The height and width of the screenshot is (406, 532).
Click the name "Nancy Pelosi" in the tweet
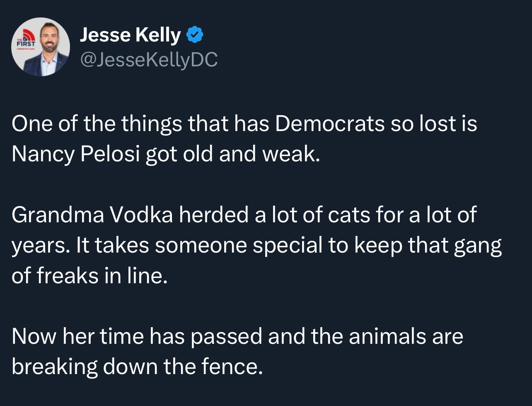point(76,154)
